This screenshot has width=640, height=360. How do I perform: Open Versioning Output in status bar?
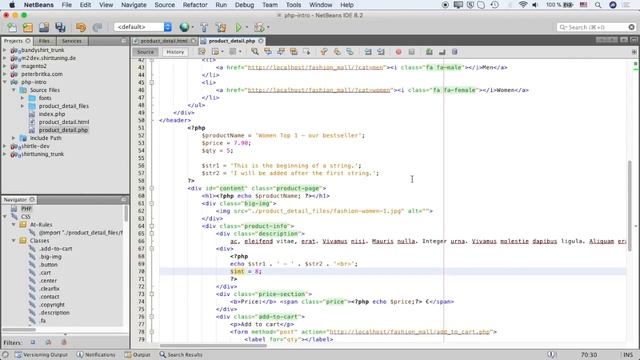(41, 355)
